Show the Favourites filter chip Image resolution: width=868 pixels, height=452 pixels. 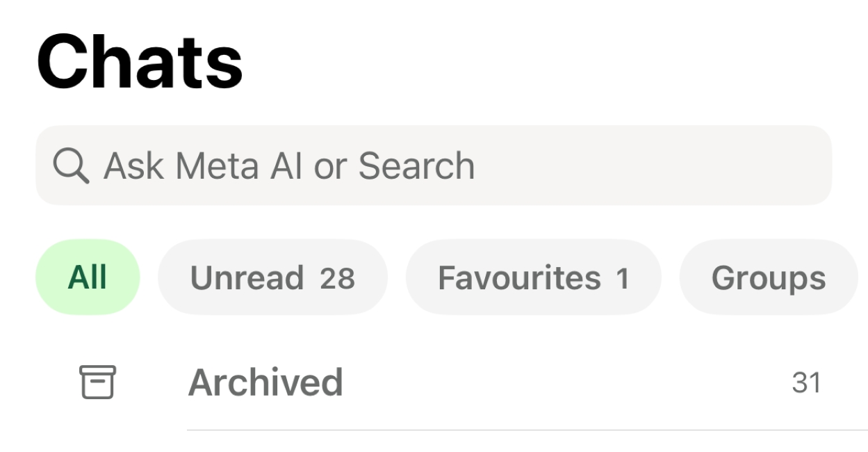533,277
